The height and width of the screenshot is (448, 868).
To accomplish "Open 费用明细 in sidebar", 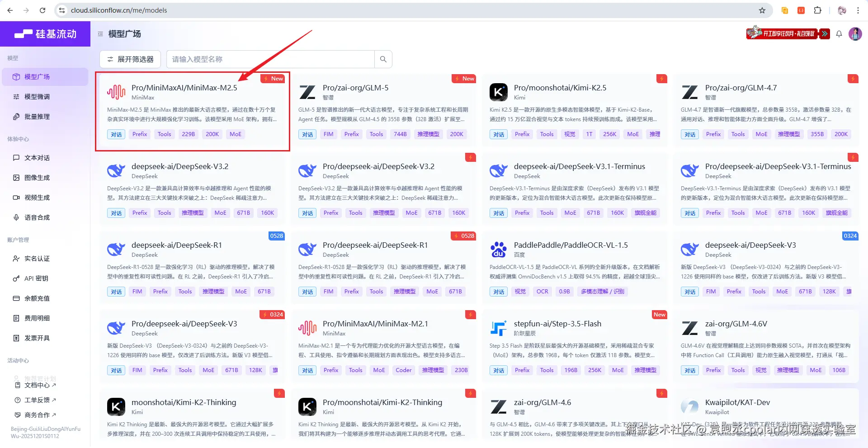I will click(45, 318).
